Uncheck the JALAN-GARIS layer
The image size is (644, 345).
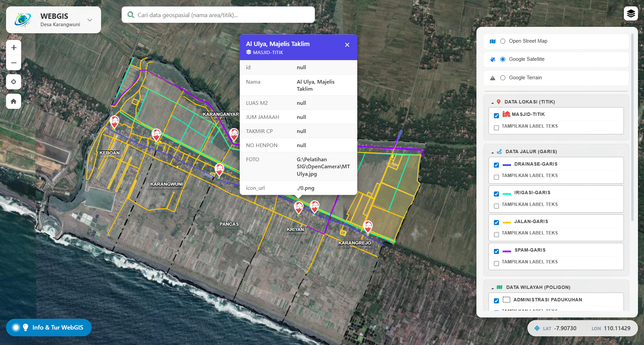496,222
